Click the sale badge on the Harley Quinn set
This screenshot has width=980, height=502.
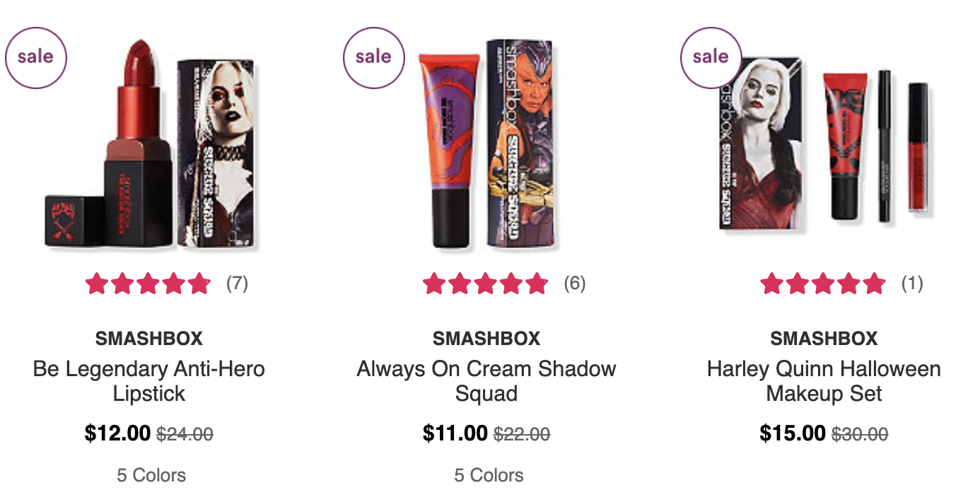point(711,57)
